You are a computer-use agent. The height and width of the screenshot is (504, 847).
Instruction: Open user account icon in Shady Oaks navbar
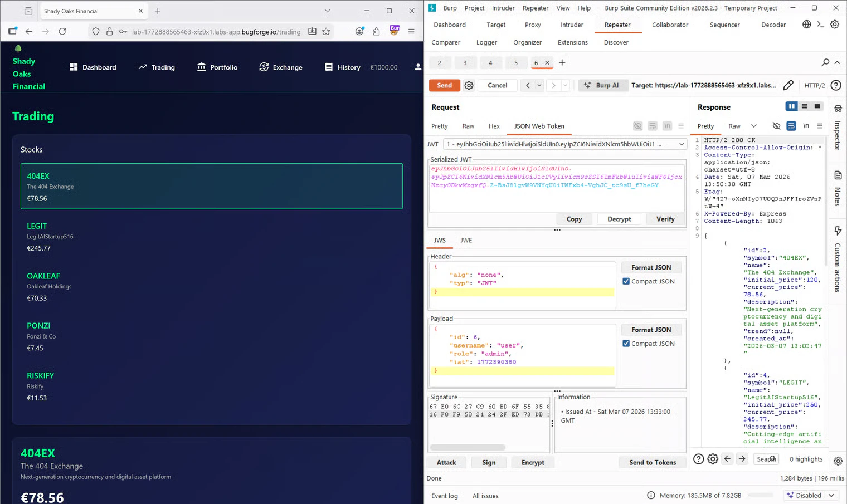(x=418, y=67)
